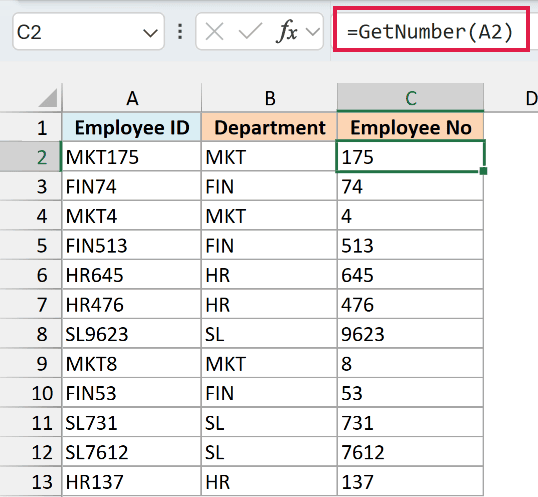Select row 2 header
The height and width of the screenshot is (497, 538).
(x=31, y=157)
